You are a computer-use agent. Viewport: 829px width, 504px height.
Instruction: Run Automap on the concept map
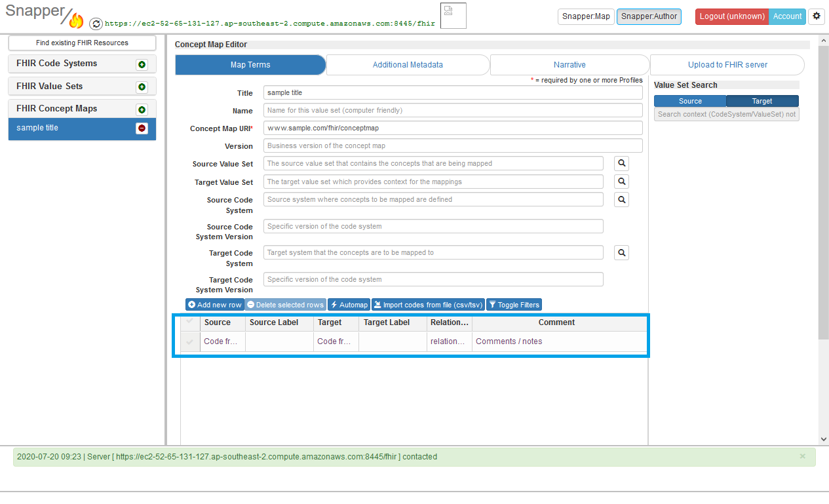pyautogui.click(x=349, y=305)
